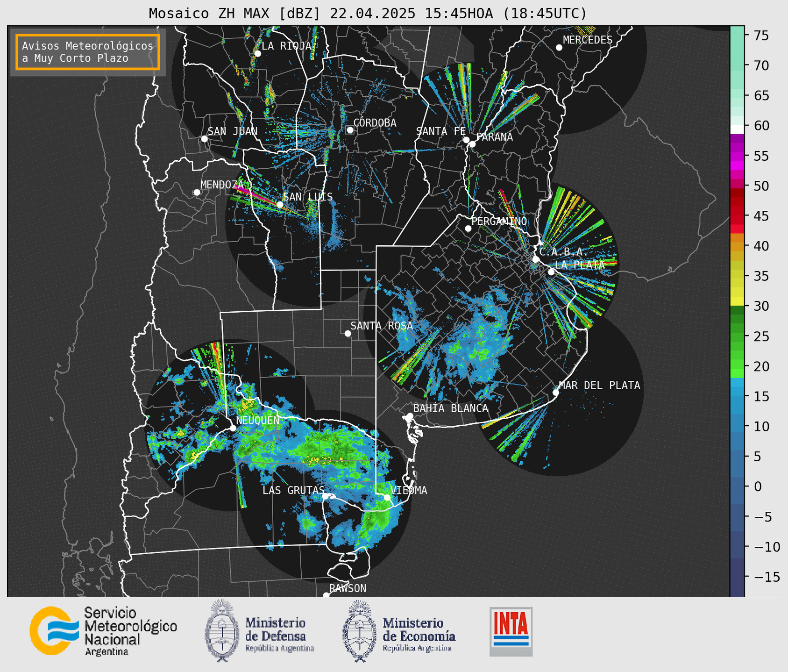Click the MENDOZA city marker dot
788x672 pixels.
tap(197, 193)
